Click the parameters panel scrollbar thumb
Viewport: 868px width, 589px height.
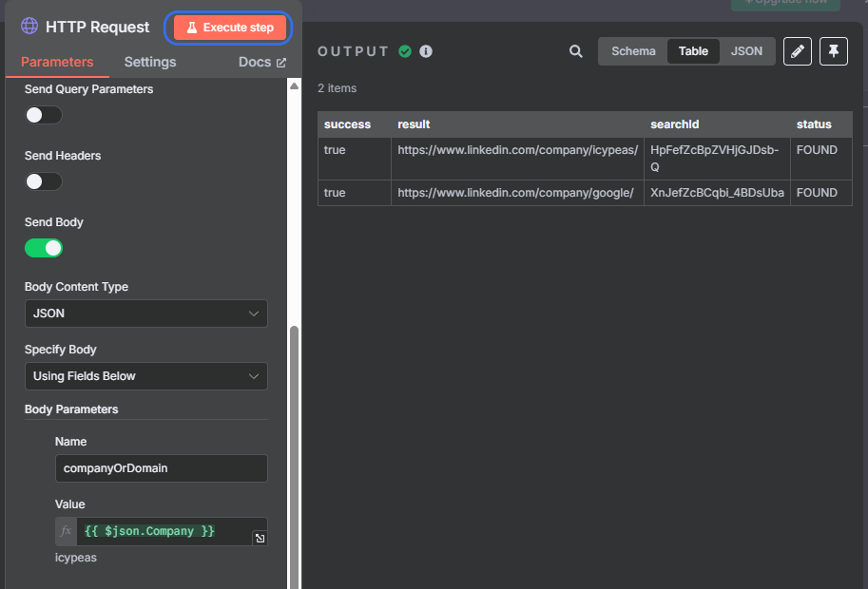pos(294,456)
